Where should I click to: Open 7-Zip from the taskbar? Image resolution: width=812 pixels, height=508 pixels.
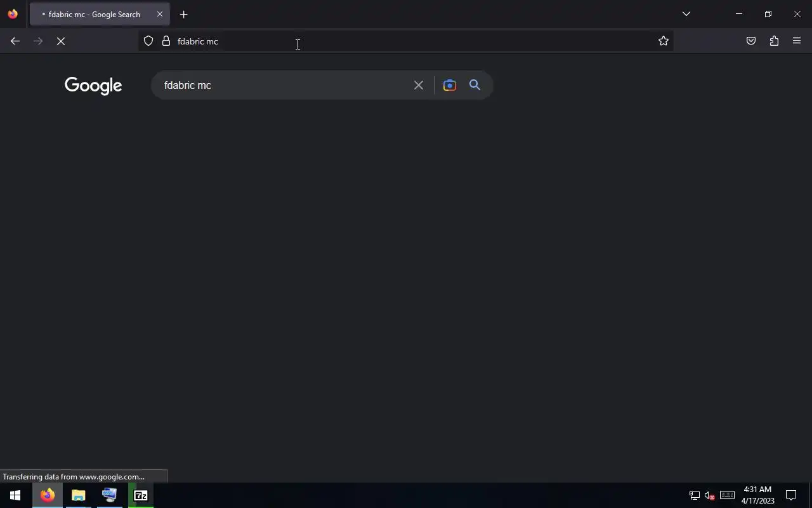point(141,495)
